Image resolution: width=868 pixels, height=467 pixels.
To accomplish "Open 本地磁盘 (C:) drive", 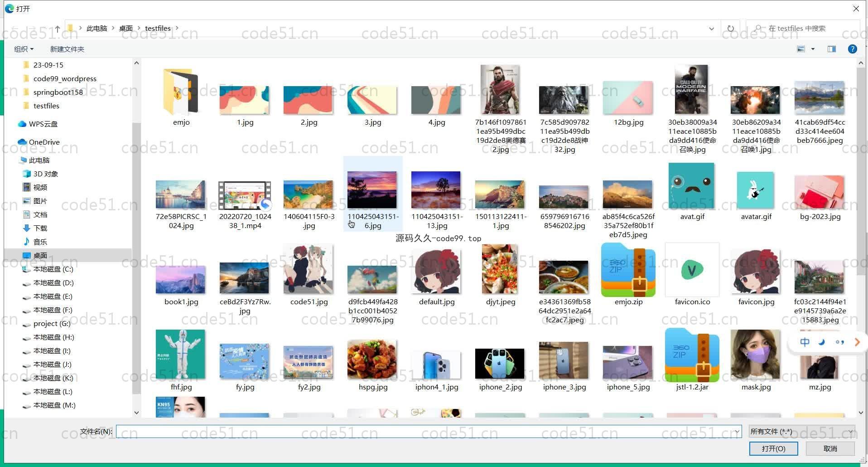I will point(48,269).
